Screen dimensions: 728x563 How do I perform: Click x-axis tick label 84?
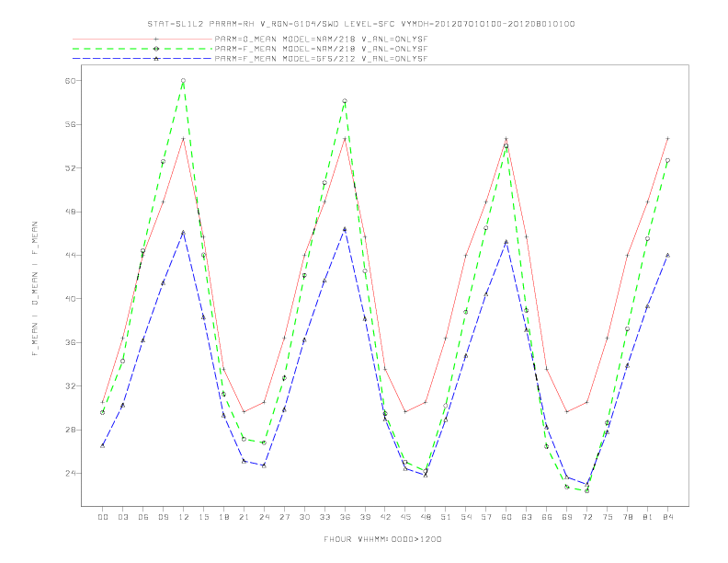[668, 517]
